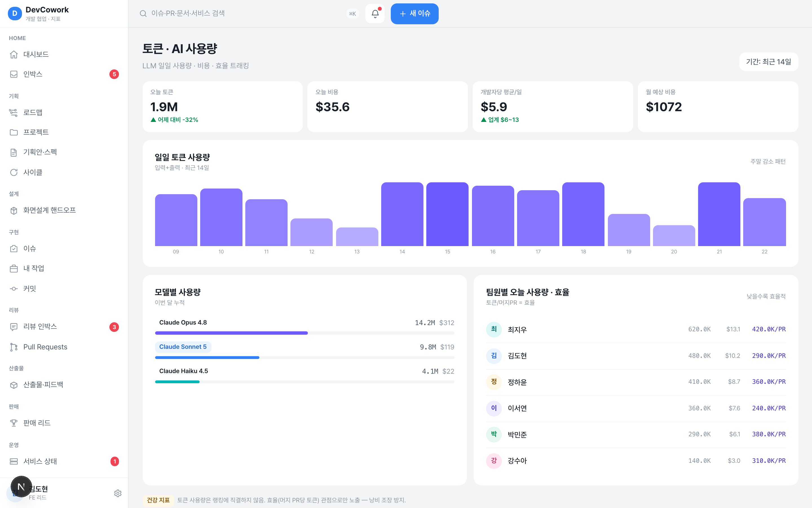
Task: Open the 대시보드 home icon
Action: coord(14,54)
